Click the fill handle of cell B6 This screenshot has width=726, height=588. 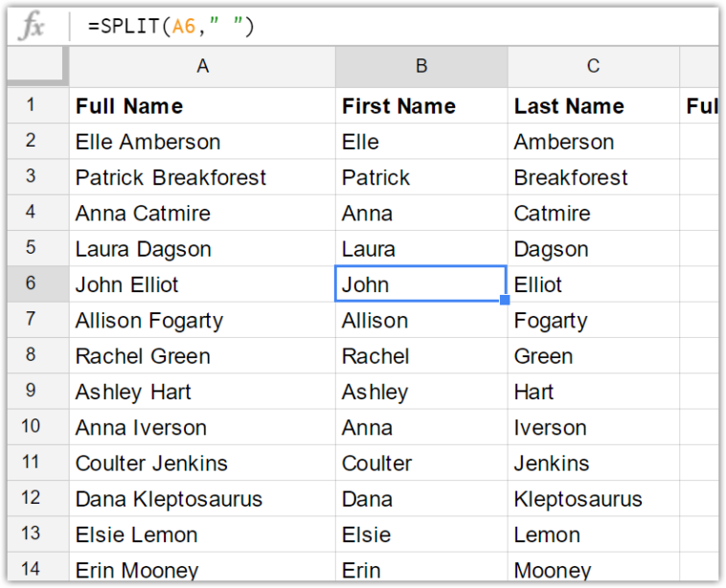pyautogui.click(x=505, y=301)
